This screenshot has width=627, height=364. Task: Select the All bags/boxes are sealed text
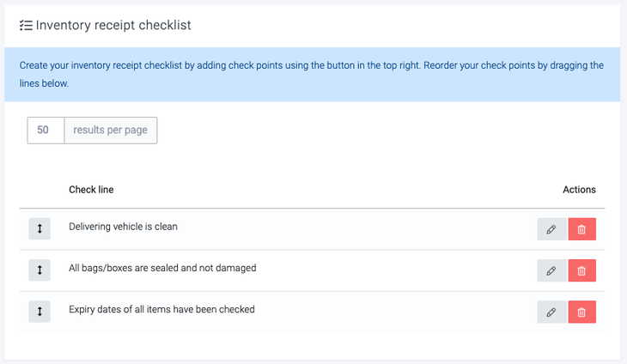[x=162, y=269]
